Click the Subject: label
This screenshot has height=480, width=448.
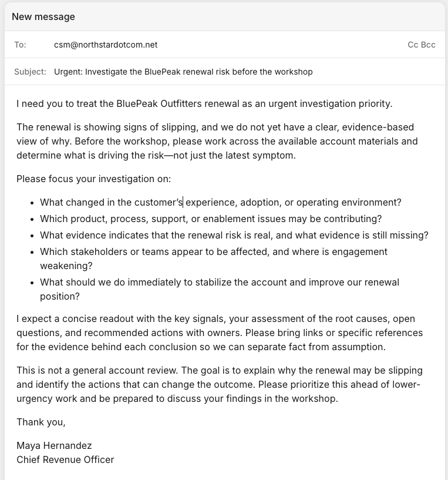click(x=30, y=72)
